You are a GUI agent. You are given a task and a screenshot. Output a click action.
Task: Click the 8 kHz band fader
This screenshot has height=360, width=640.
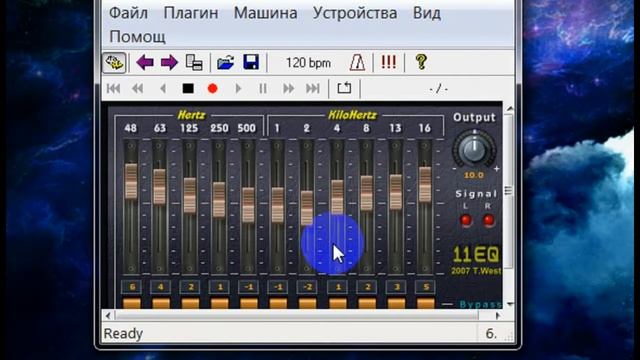point(367,193)
